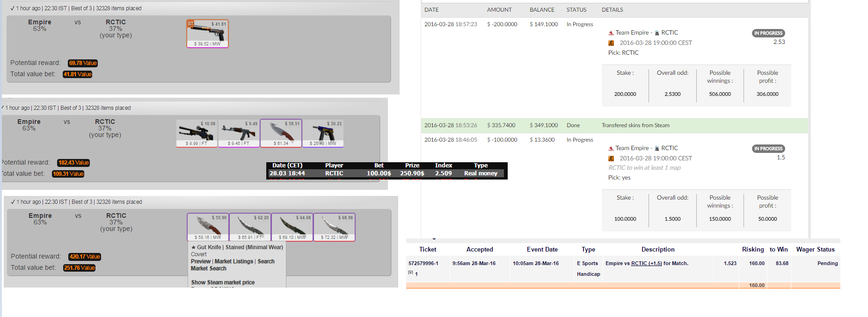Click the 251.76 Value total bet badge
Viewport: 868px width, 317px height.
(80, 268)
